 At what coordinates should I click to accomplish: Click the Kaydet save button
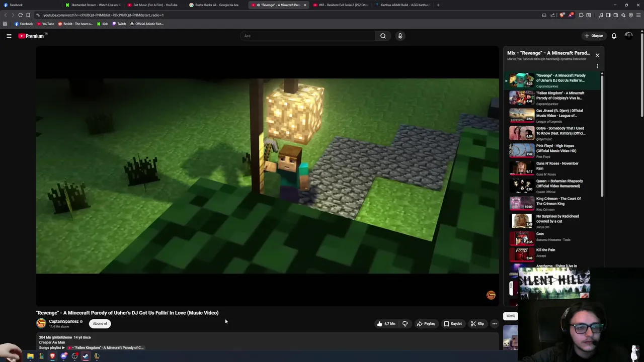tap(453, 324)
